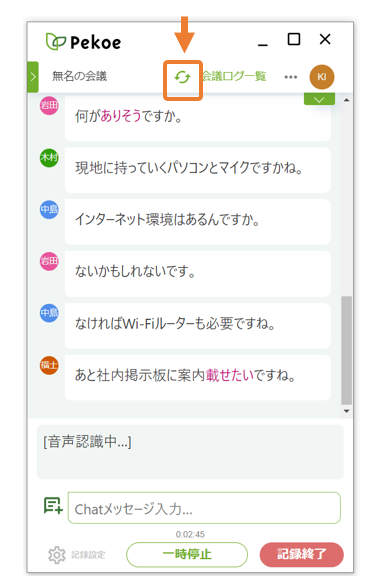Click the scrollbar up arrow

click(x=347, y=100)
